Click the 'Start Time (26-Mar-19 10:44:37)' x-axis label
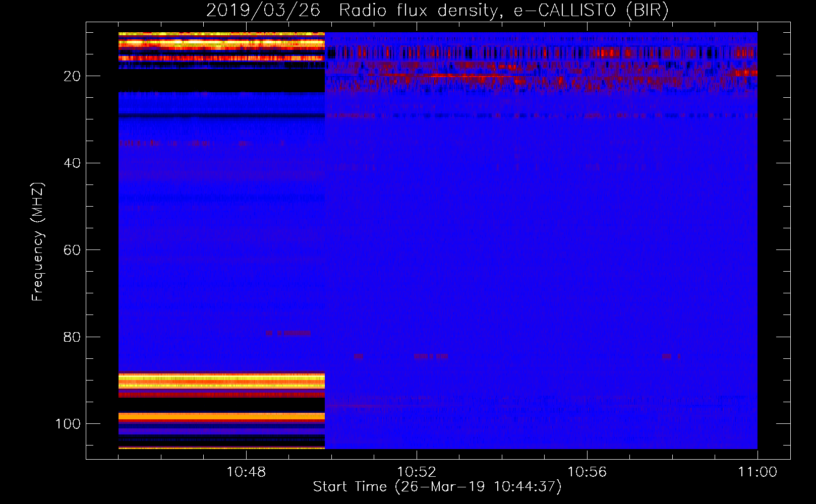This screenshot has height=504, width=816. (x=437, y=487)
